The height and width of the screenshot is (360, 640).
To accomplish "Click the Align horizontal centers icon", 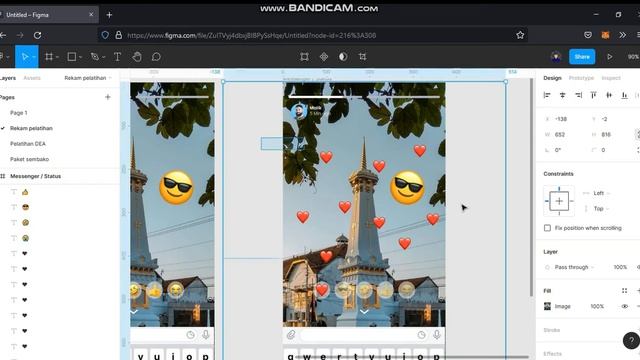I will click(x=562, y=95).
